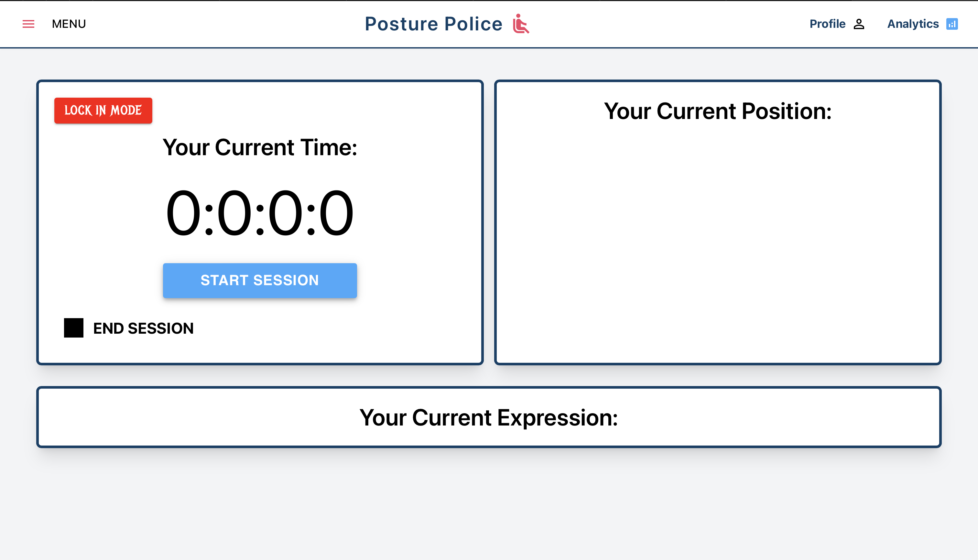Click the Your Current Position heading

point(718,111)
